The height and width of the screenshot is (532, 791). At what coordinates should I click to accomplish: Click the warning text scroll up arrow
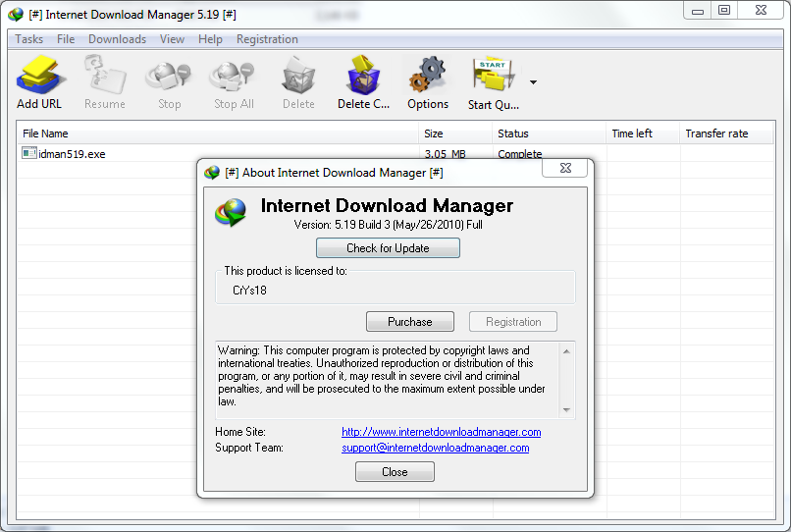pyautogui.click(x=566, y=351)
